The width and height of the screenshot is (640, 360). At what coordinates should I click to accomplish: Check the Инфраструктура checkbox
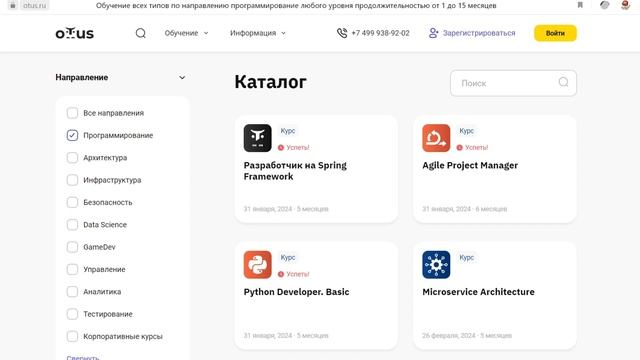72,180
